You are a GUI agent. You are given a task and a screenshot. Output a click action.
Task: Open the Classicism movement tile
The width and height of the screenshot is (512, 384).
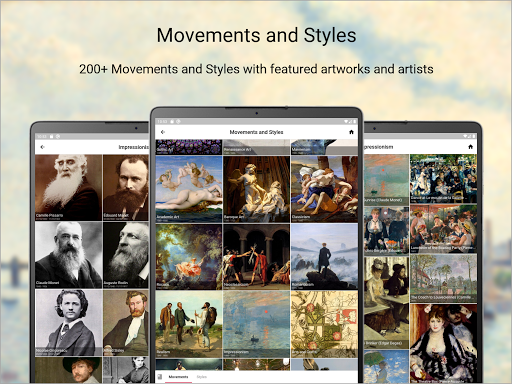point(324,189)
